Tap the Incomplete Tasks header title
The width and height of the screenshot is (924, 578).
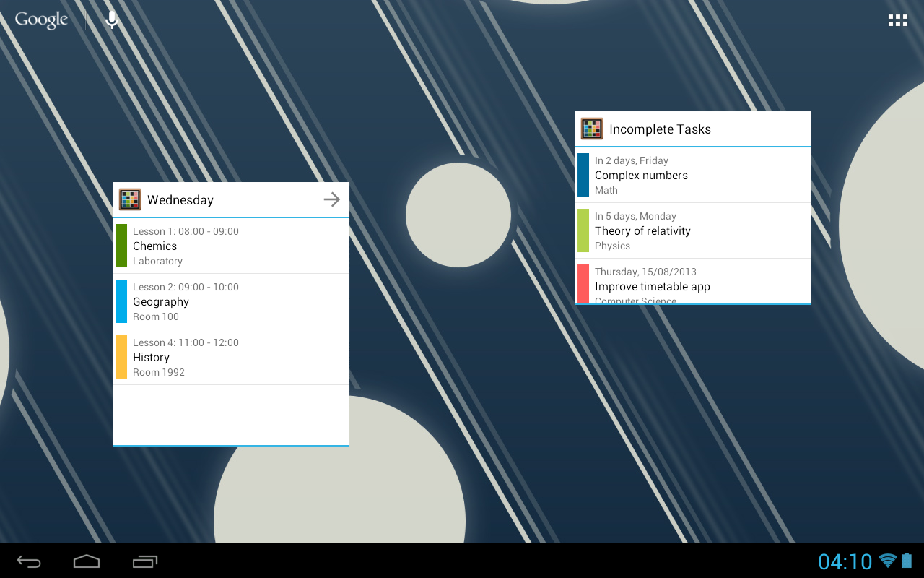[x=660, y=129]
